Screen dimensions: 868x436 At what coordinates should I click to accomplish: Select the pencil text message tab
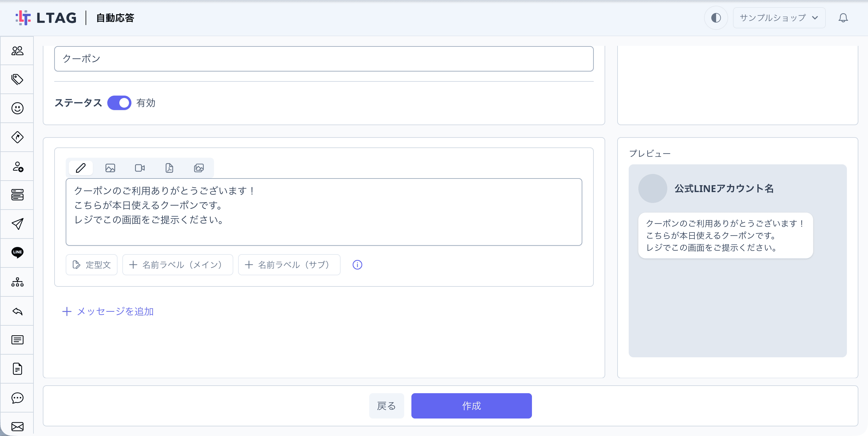pos(80,168)
